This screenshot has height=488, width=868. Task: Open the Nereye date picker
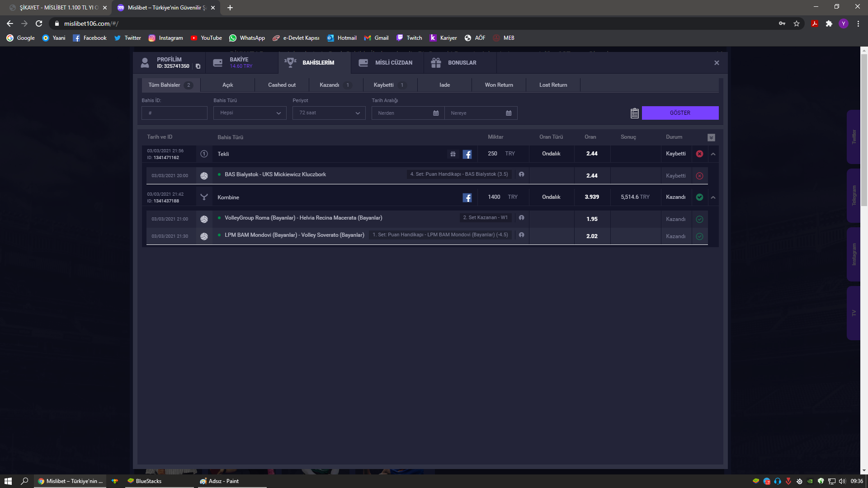tap(481, 113)
